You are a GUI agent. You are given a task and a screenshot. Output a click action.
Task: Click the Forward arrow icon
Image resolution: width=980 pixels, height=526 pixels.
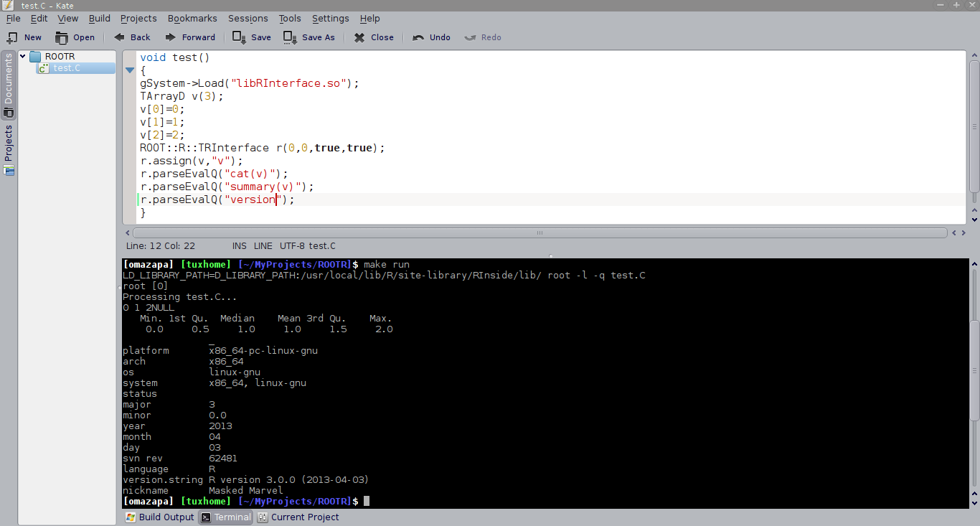click(x=171, y=37)
